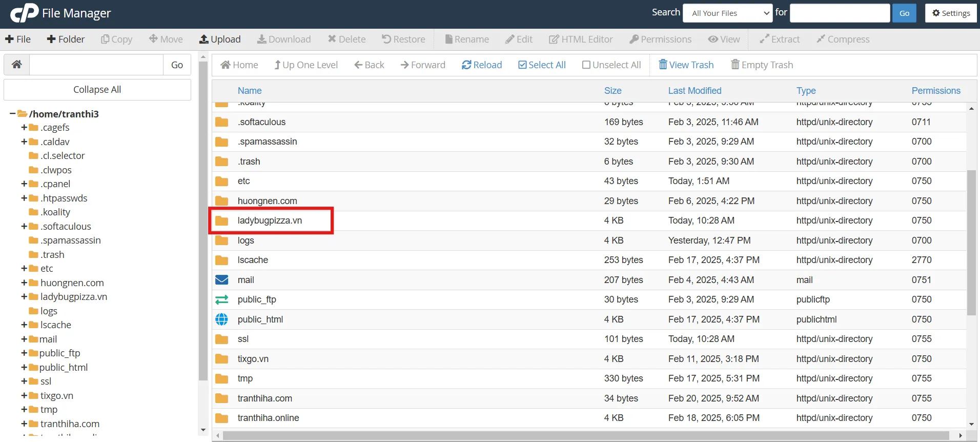Click the Rename toolbar button
Image resolution: width=980 pixels, height=442 pixels.
click(467, 39)
